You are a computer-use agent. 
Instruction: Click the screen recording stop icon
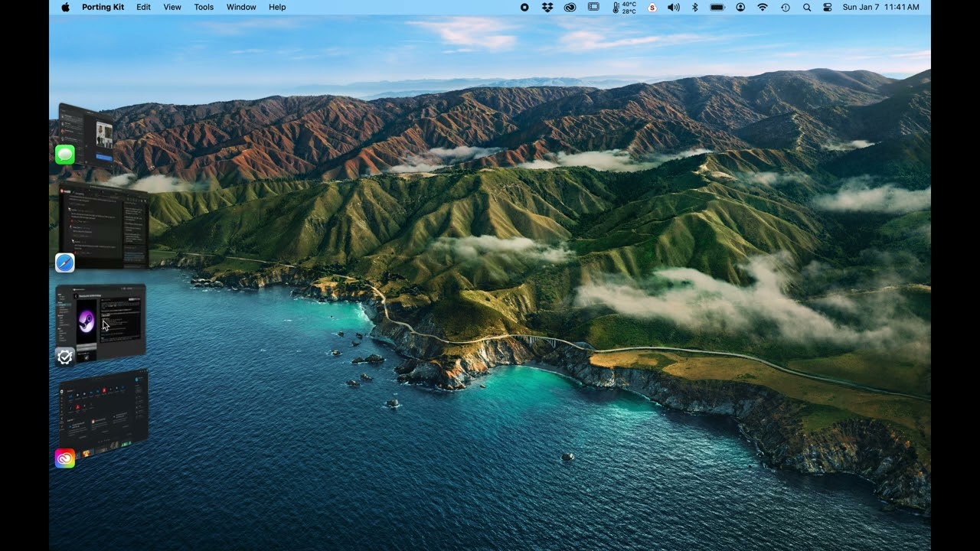[x=524, y=7]
